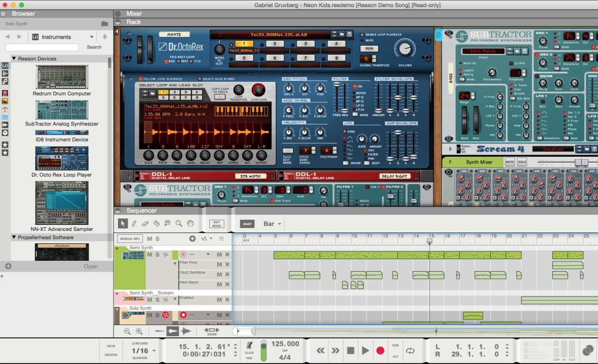Collapse the Browser panel header
The height and width of the screenshot is (364, 598).
point(3,14)
